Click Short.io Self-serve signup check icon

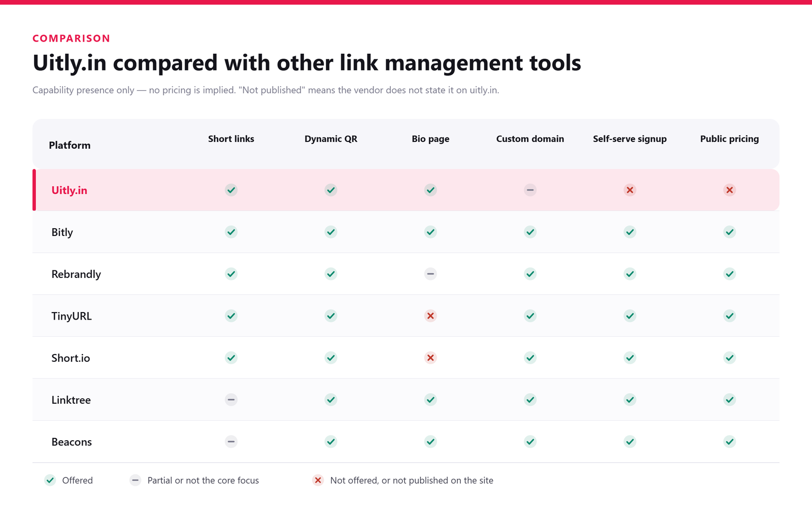[x=630, y=358]
